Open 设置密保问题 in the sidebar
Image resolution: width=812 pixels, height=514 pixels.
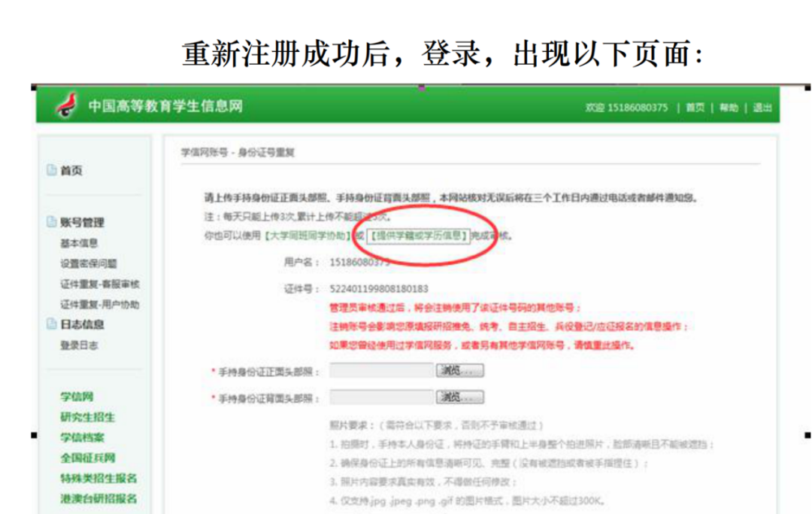89,263
